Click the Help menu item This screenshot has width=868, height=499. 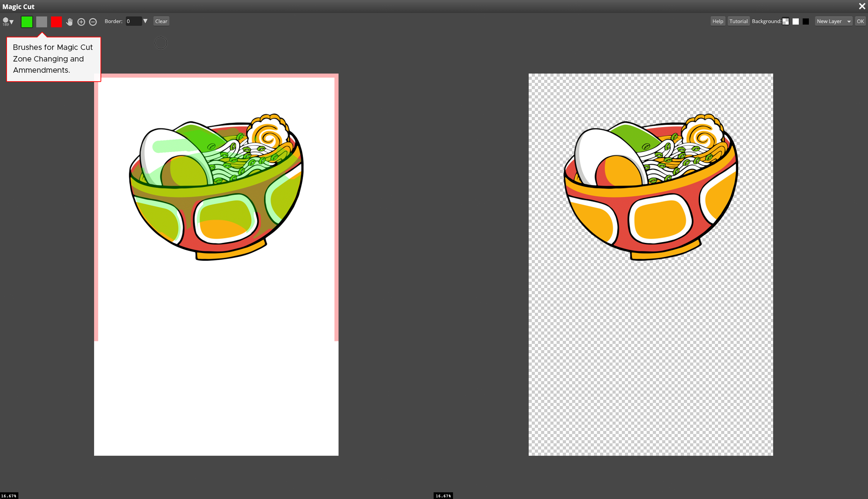718,21
